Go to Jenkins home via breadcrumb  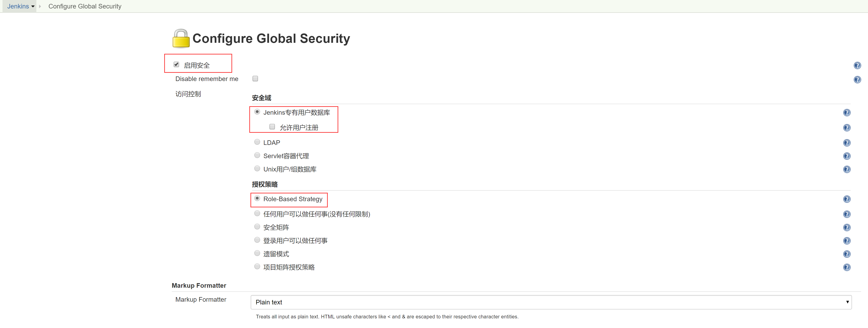pos(18,6)
